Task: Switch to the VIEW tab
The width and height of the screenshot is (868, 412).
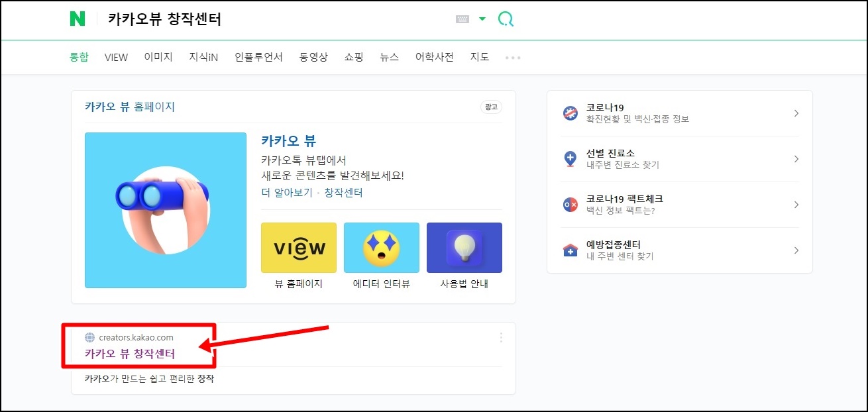Action: (x=116, y=57)
